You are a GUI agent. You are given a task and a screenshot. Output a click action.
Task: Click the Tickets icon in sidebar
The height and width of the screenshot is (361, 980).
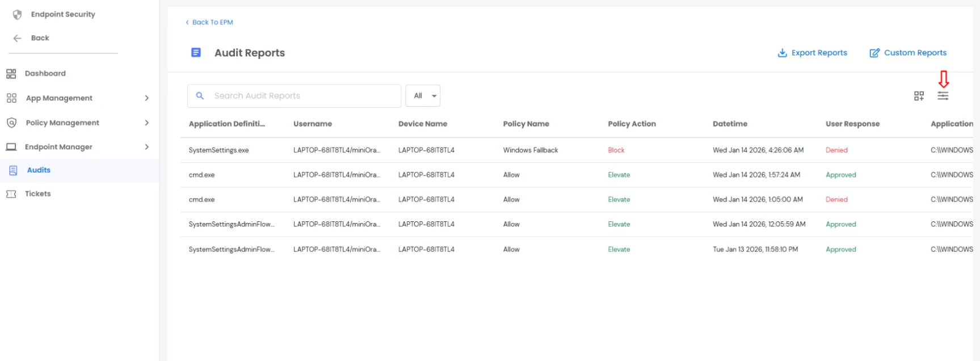(11, 194)
